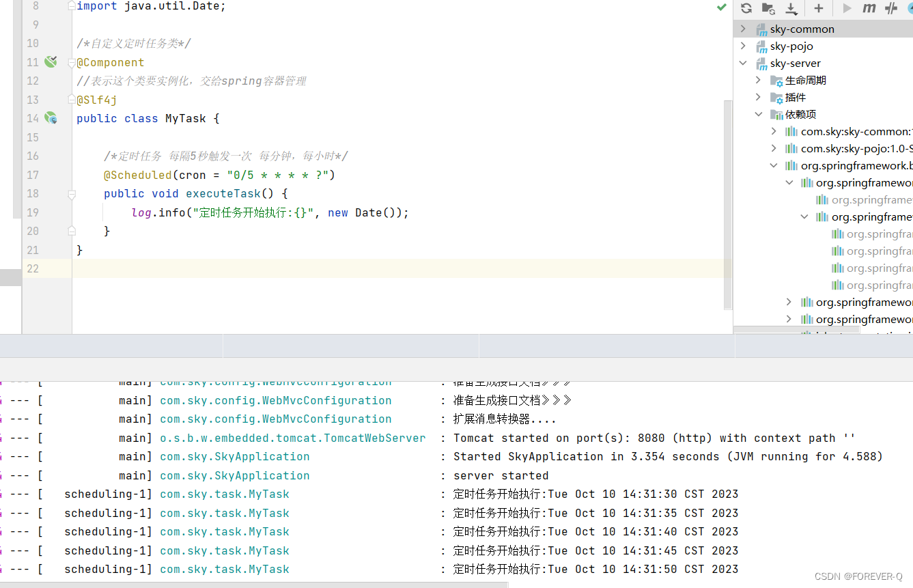Click import java.util.Date statement
913x588 pixels.
pyautogui.click(x=151, y=6)
